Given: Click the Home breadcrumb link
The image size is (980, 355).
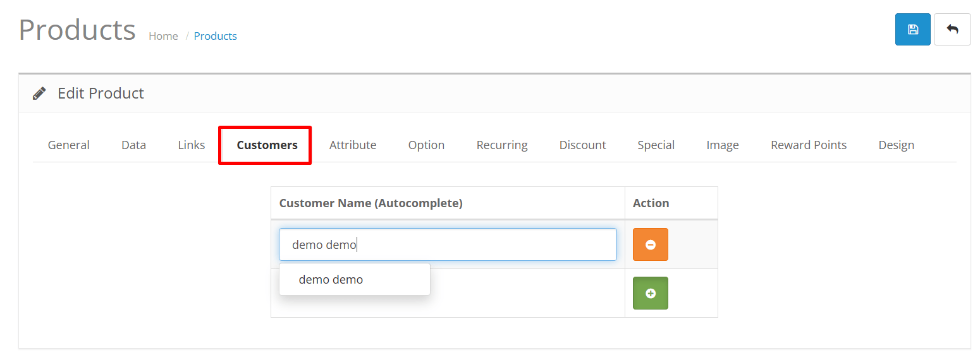Looking at the screenshot, I should pyautogui.click(x=163, y=36).
